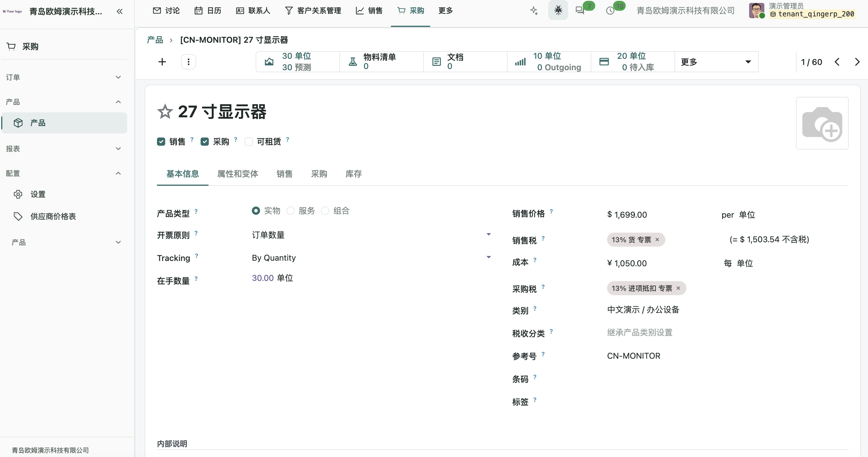The image size is (868, 457).
Task: Expand the 报表 sidebar section
Action: [x=64, y=149]
